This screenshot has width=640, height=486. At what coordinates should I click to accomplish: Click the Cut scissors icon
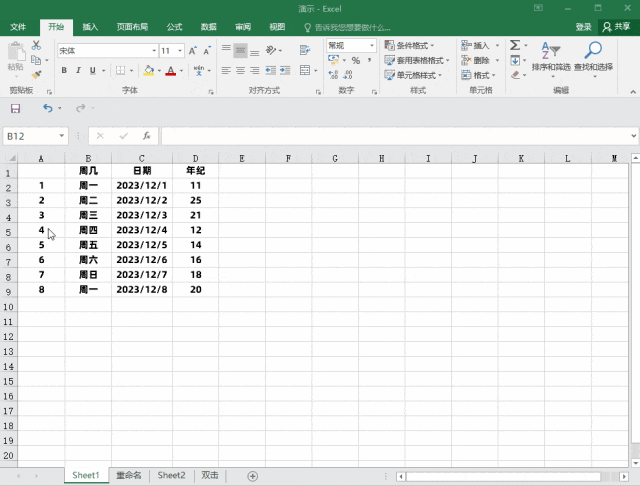click(37, 46)
